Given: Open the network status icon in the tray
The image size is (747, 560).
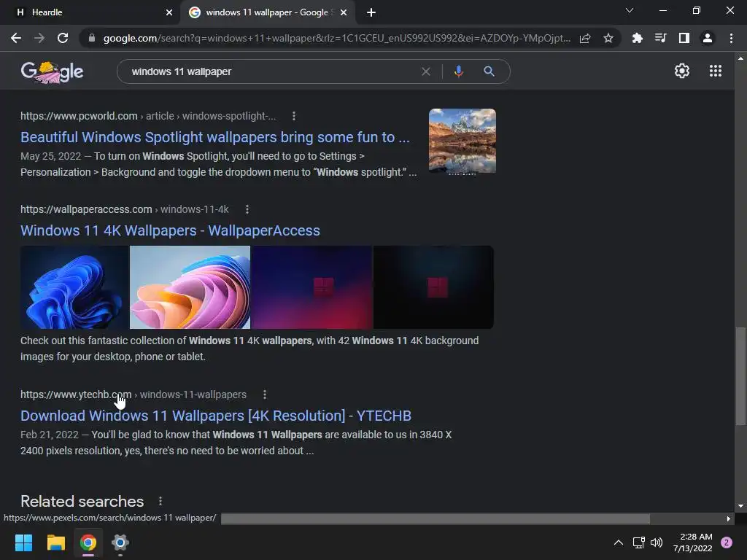Looking at the screenshot, I should click(x=638, y=542).
